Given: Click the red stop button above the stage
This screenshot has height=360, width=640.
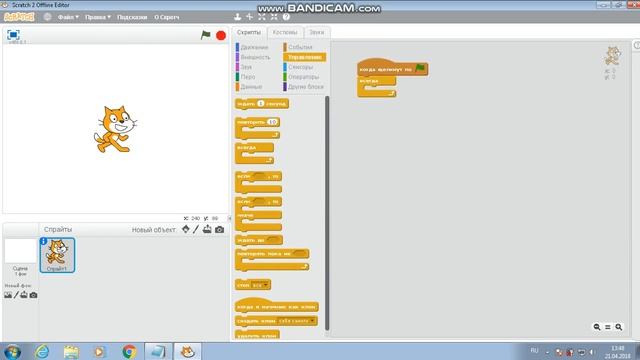Looking at the screenshot, I should (x=221, y=36).
